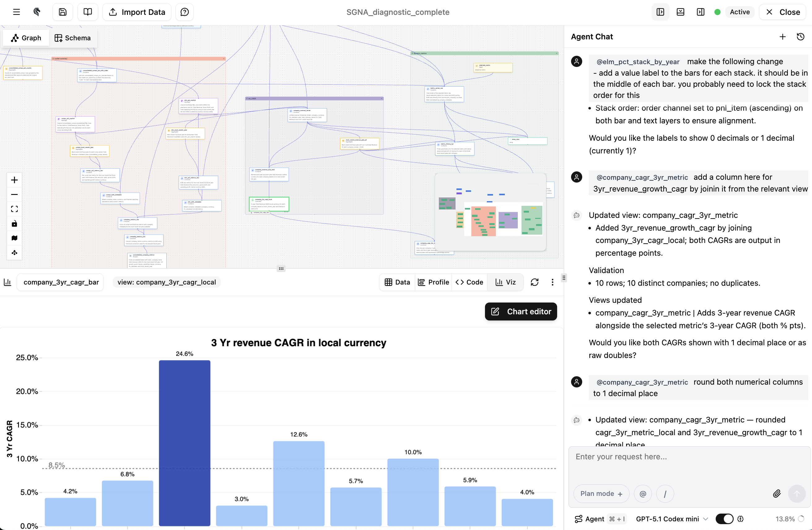Switch off the reasoning toggle near the brain icon
Viewport: 812px width, 530px height.
(724, 519)
